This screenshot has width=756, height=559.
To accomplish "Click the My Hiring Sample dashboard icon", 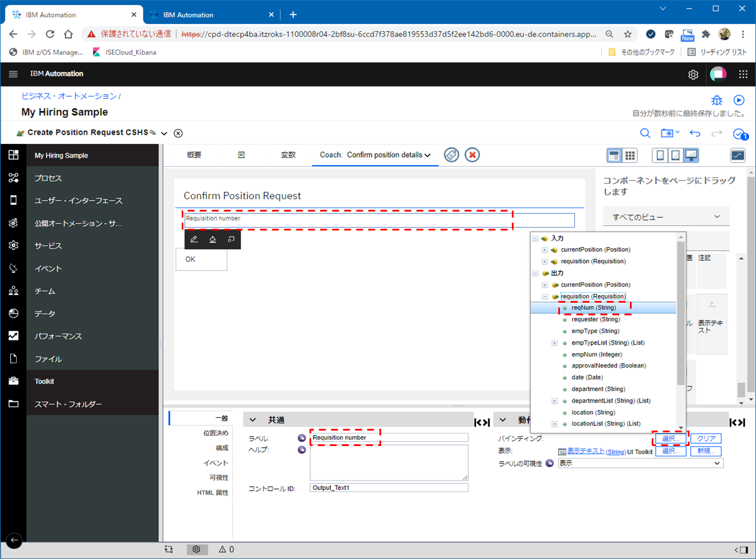I will tap(13, 155).
